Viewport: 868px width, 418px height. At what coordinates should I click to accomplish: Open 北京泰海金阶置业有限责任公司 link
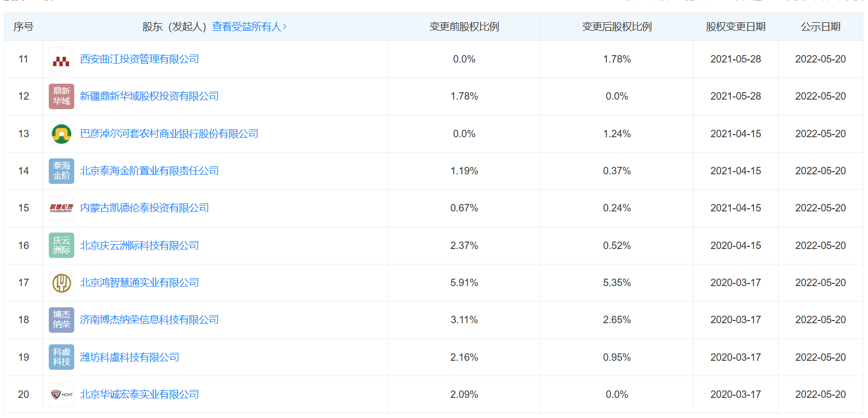coord(149,171)
